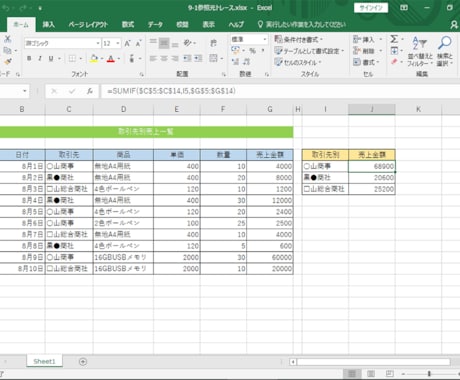
Task: Toggle Bold formatting
Action: click(x=29, y=59)
